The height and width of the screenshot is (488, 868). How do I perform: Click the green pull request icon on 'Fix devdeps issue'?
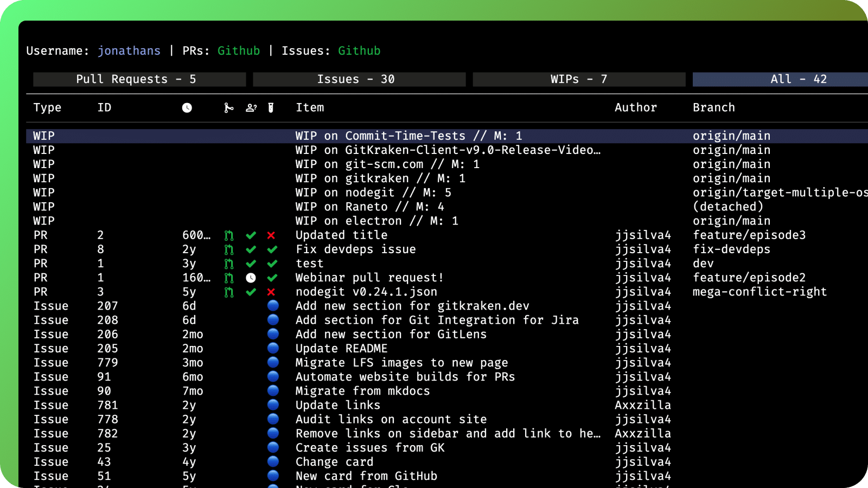coord(228,249)
